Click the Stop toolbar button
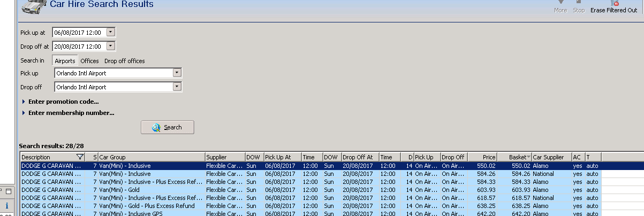Viewport: 644px width, 216px height. pyautogui.click(x=579, y=7)
